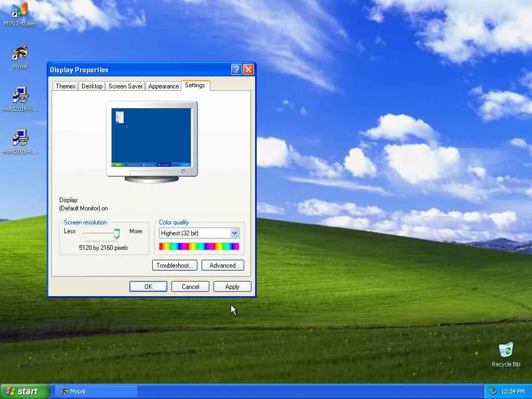532x399 pixels.
Task: Click the Mypal taskbar button
Action: tap(96, 392)
